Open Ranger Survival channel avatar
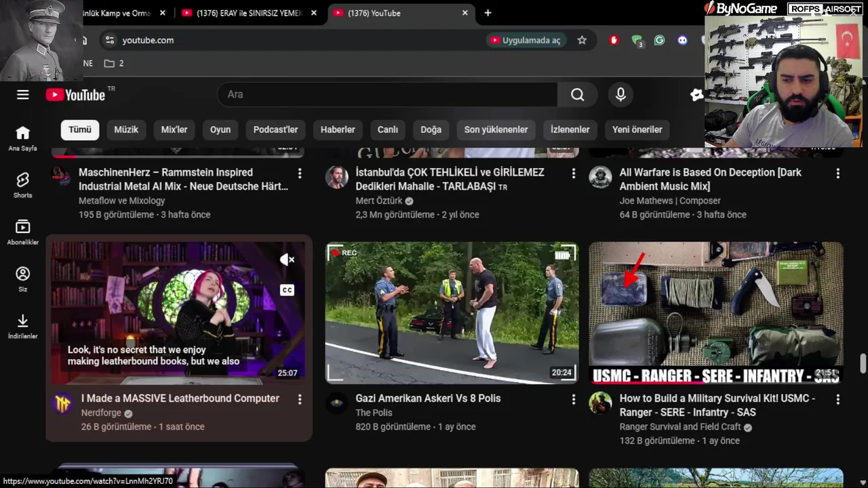 (600, 404)
